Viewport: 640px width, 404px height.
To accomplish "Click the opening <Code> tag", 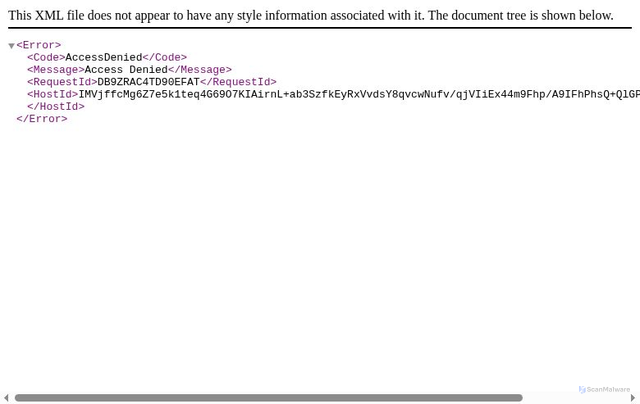I will click(46, 58).
